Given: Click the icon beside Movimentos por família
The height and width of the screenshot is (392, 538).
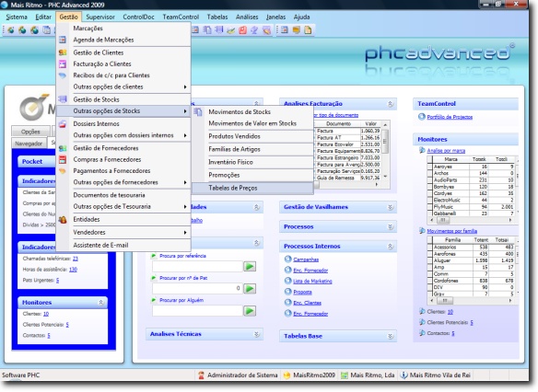Looking at the screenshot, I should pyautogui.click(x=422, y=231).
